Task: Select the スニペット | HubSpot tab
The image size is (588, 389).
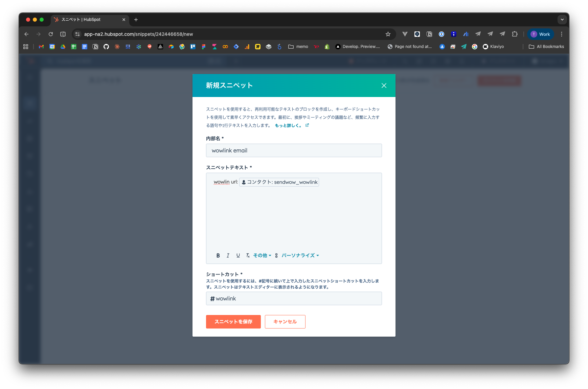Action: (x=90, y=20)
